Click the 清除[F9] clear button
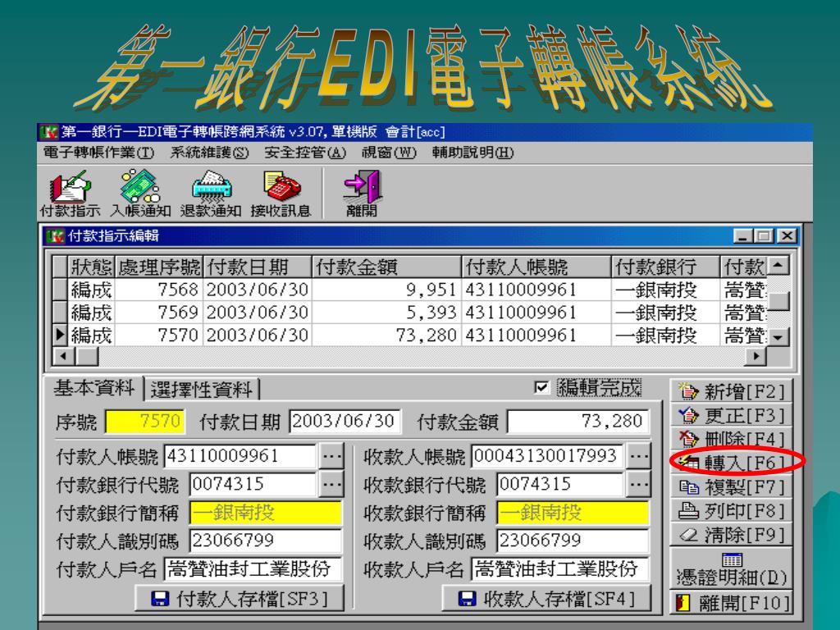The height and width of the screenshot is (630, 840). 731,534
